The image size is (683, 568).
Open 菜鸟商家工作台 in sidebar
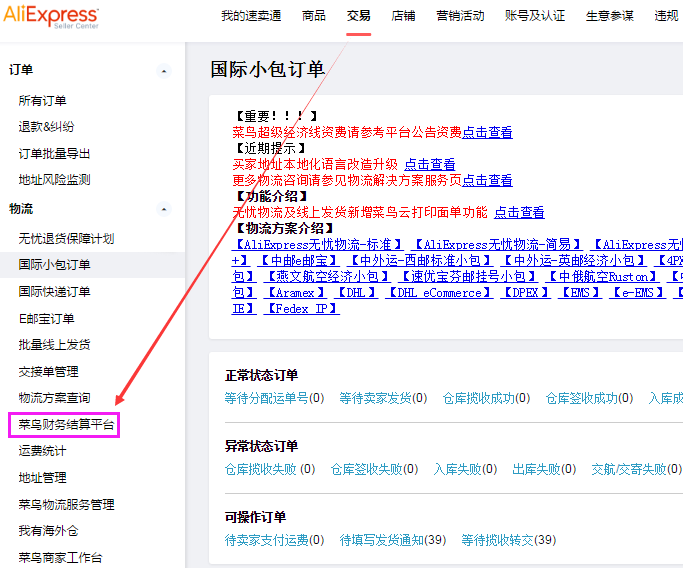pyautogui.click(x=60, y=558)
